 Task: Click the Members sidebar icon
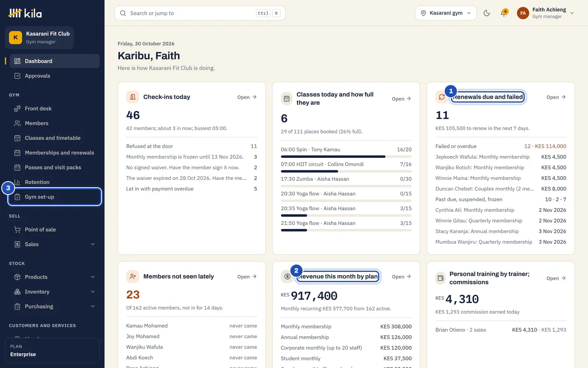tap(17, 123)
